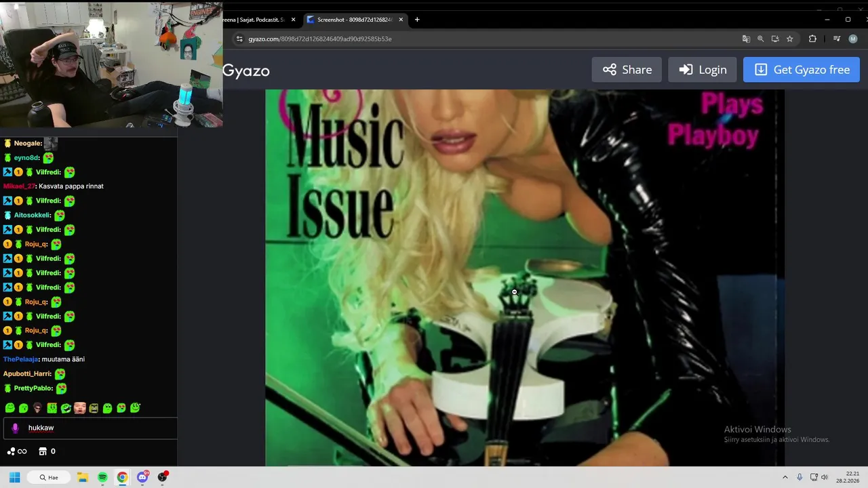Click chat username Mikael_27

click(19, 186)
